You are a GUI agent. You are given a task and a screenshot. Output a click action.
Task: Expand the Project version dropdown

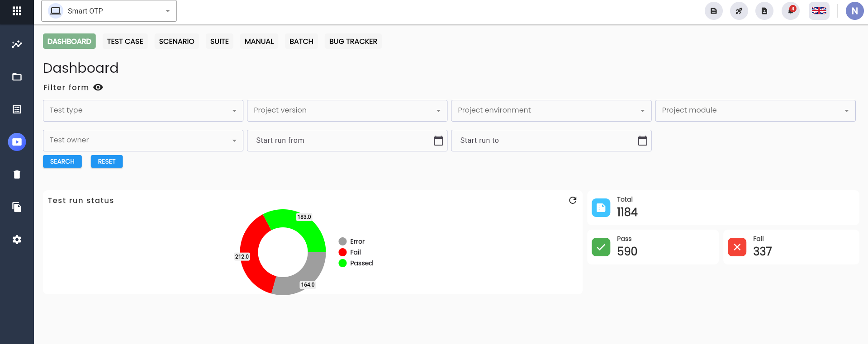click(347, 111)
